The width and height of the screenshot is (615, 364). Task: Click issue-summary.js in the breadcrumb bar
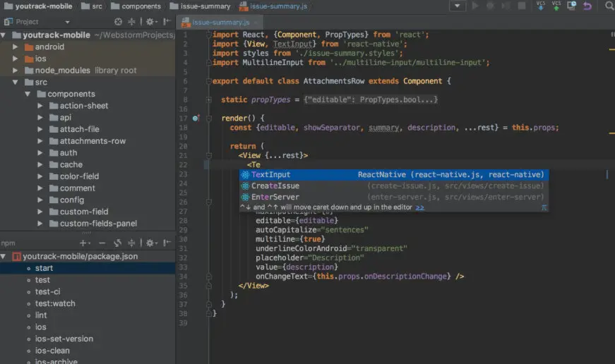[x=273, y=6]
